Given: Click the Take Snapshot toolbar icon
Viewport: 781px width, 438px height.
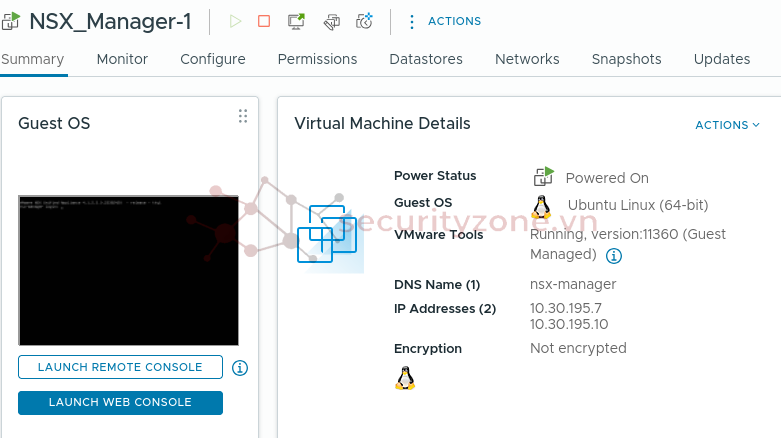Looking at the screenshot, I should click(364, 21).
